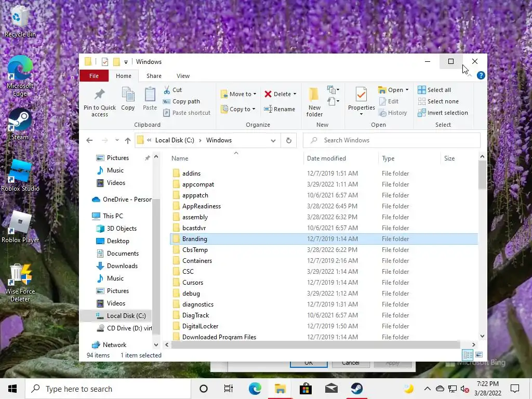Click taskbar search box
Image resolution: width=532 pixels, height=399 pixels.
click(108, 389)
